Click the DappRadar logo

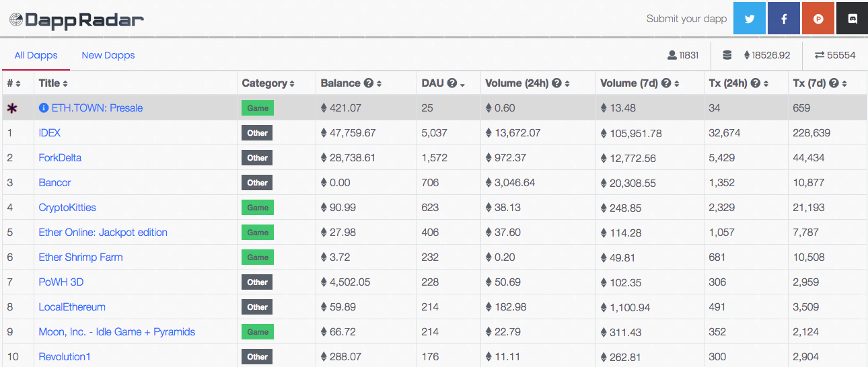coord(76,19)
